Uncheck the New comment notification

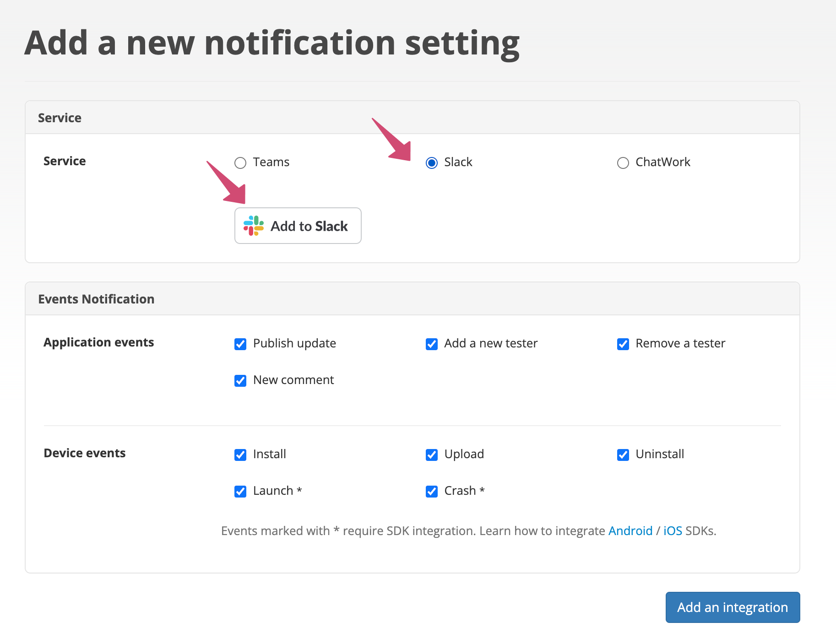pos(240,380)
